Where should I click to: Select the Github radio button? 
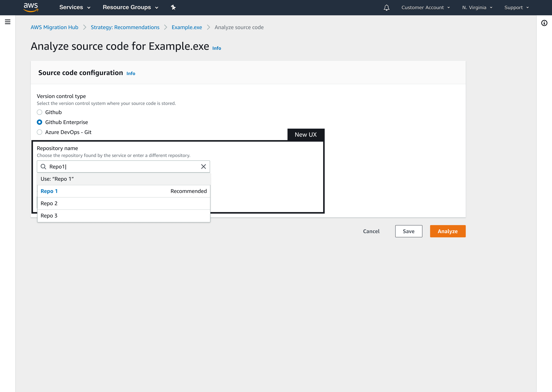pos(39,112)
